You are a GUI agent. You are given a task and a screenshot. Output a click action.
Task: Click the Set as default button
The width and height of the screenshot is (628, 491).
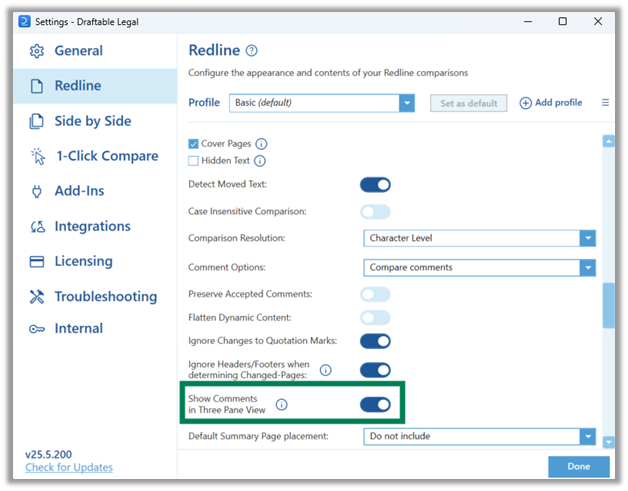(x=469, y=103)
